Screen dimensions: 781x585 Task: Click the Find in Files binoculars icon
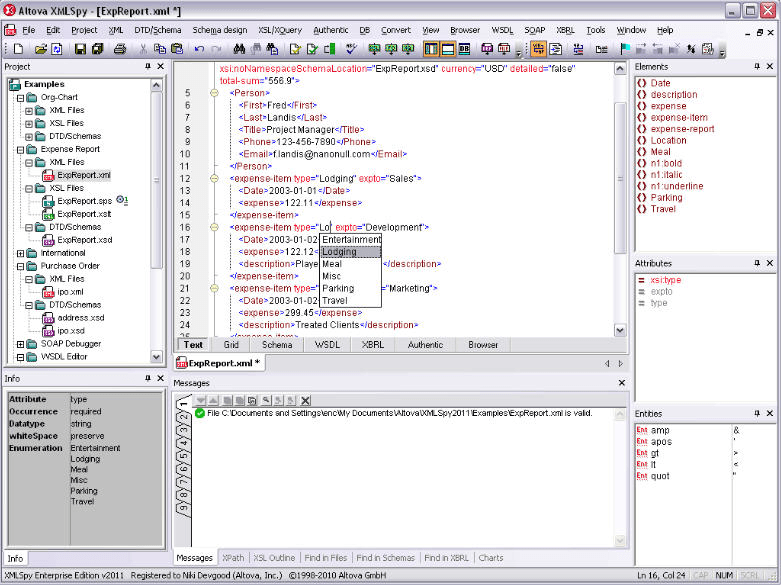click(x=272, y=49)
